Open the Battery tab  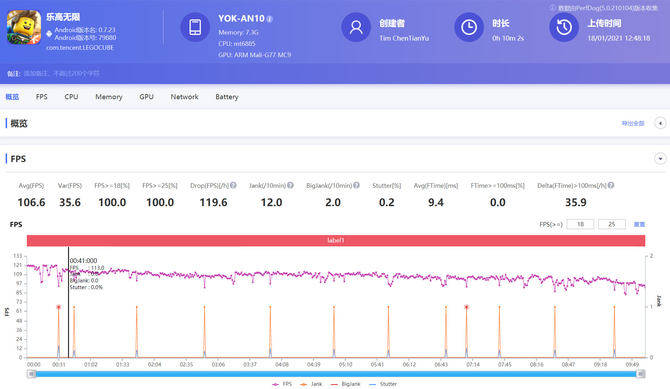pos(227,97)
